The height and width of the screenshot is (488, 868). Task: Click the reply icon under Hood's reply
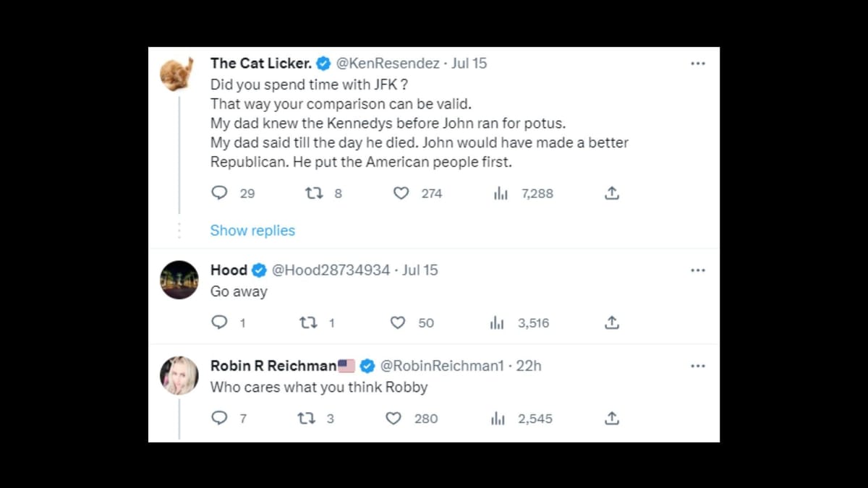pyautogui.click(x=219, y=322)
